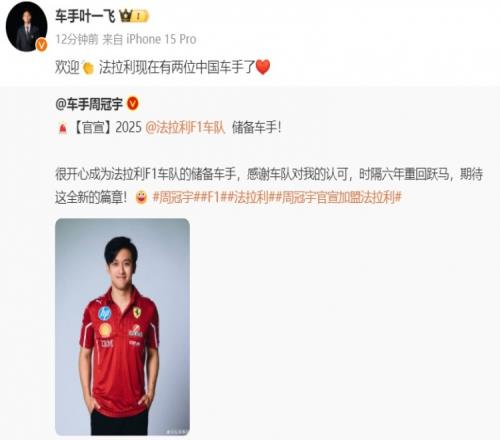Open the 车手叶一飞 username link
This screenshot has width=500, height=440.
pyautogui.click(x=85, y=16)
